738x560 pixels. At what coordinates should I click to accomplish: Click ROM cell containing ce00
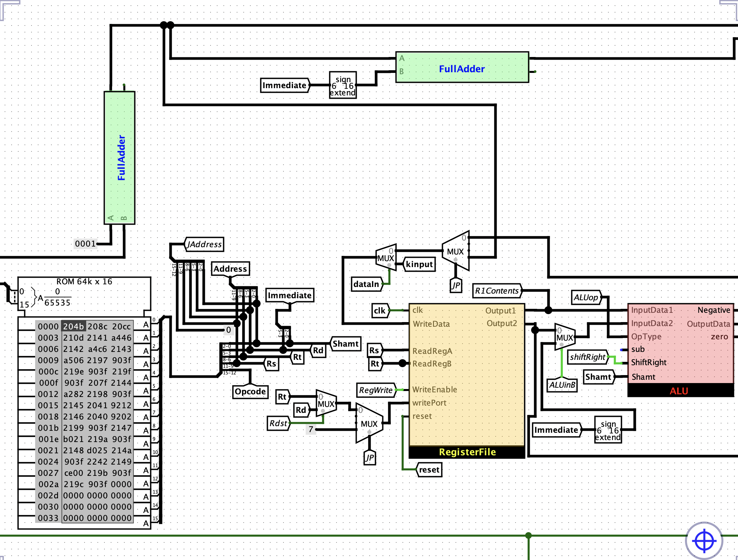74,473
